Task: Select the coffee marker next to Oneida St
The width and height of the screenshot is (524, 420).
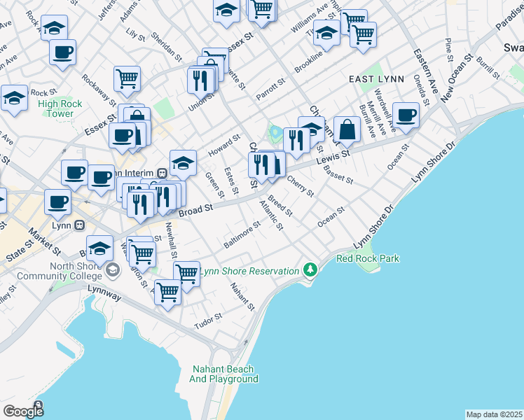Action: [x=406, y=115]
